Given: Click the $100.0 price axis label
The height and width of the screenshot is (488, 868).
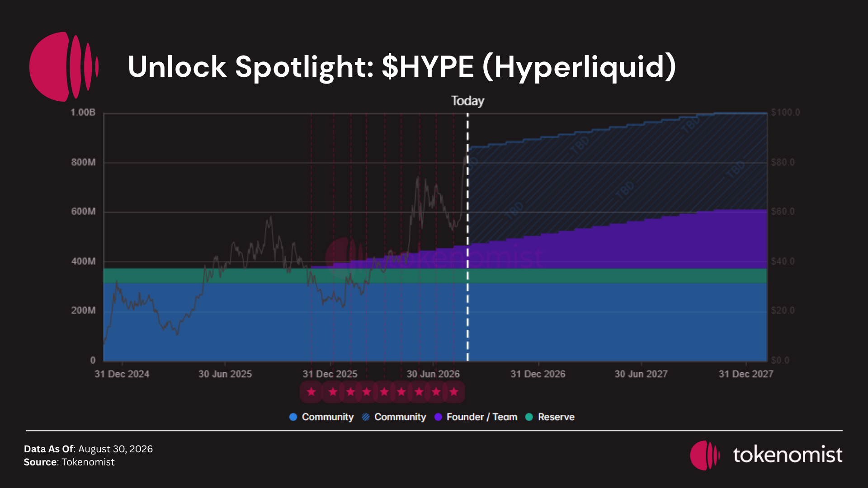Looking at the screenshot, I should [786, 113].
